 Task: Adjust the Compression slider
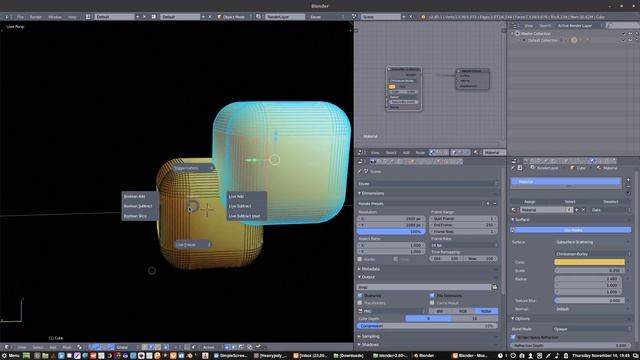[x=427, y=326]
